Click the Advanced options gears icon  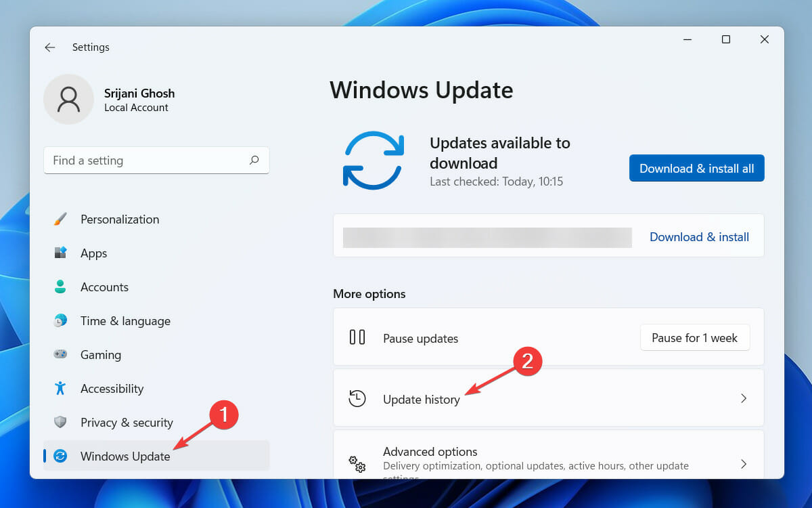(x=357, y=464)
